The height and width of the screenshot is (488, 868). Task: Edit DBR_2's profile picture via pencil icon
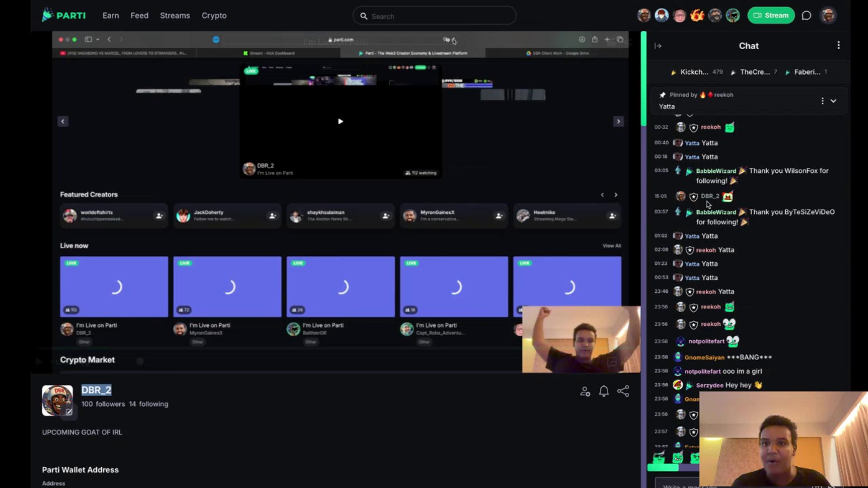click(69, 412)
